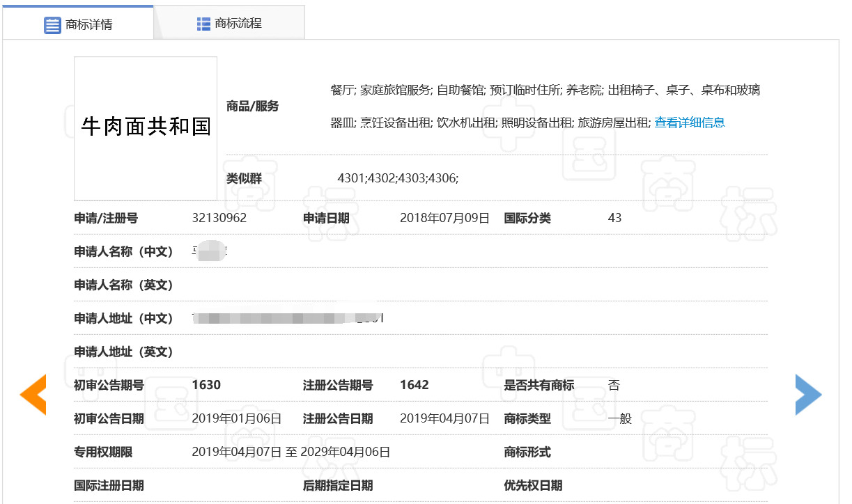Click the 国际注册日期 label
The image size is (852, 504).
[109, 485]
